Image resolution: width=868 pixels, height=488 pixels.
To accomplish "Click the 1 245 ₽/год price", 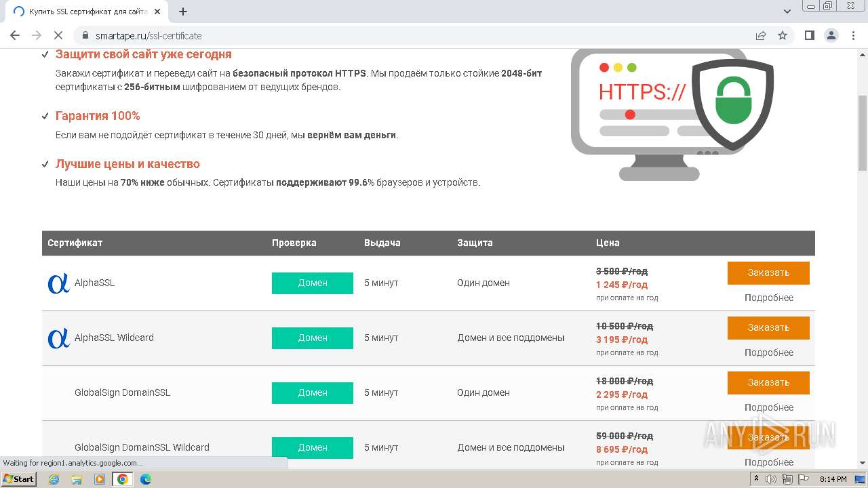I will point(622,285).
